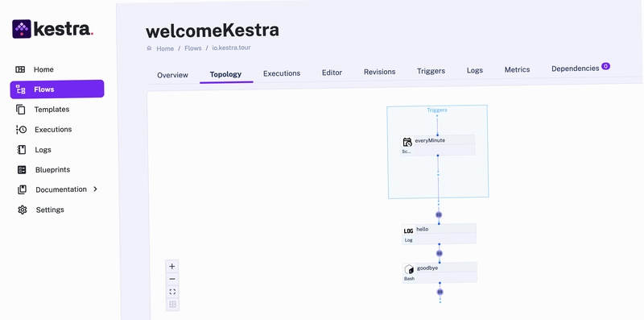Image resolution: width=644 pixels, height=320 pixels.
Task: Click the add-task circle below goodbye node
Action: pos(440,292)
